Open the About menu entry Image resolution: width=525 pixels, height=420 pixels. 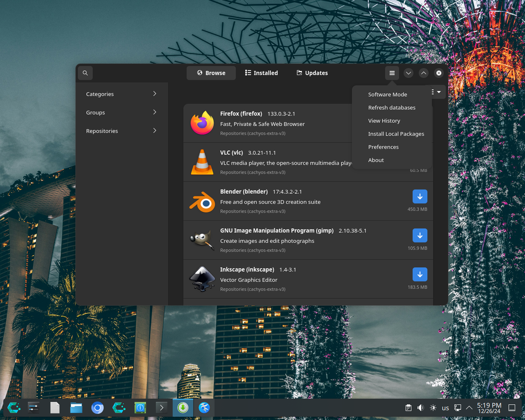376,160
